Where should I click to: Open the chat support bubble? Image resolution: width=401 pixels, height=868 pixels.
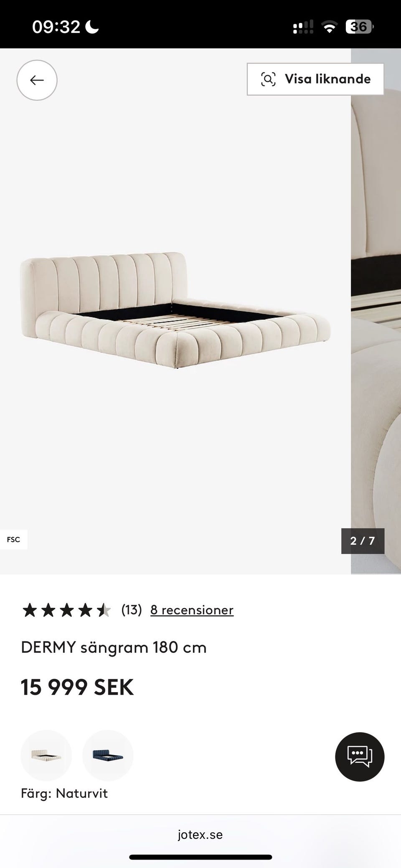click(x=360, y=756)
